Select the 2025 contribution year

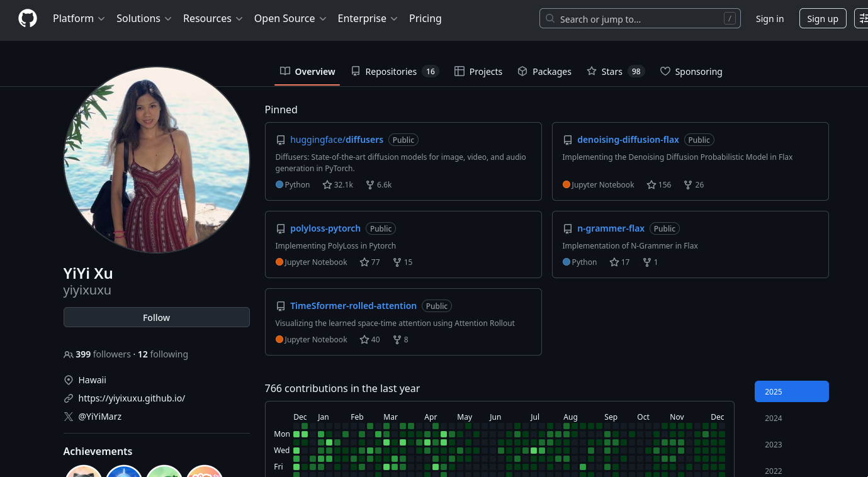coord(792,391)
